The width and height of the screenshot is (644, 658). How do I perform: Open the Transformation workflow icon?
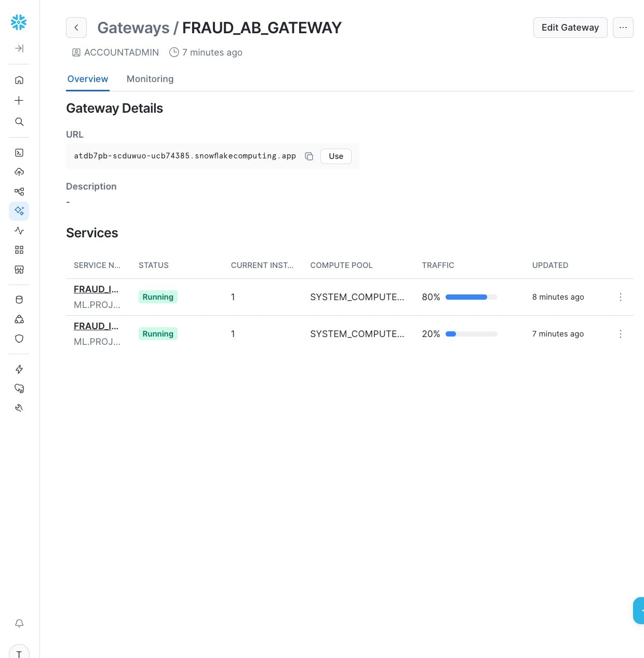click(19, 192)
